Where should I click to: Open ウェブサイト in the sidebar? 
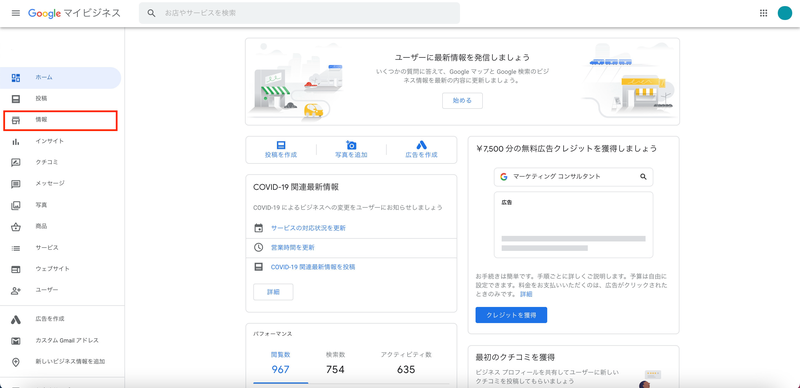tap(60, 269)
